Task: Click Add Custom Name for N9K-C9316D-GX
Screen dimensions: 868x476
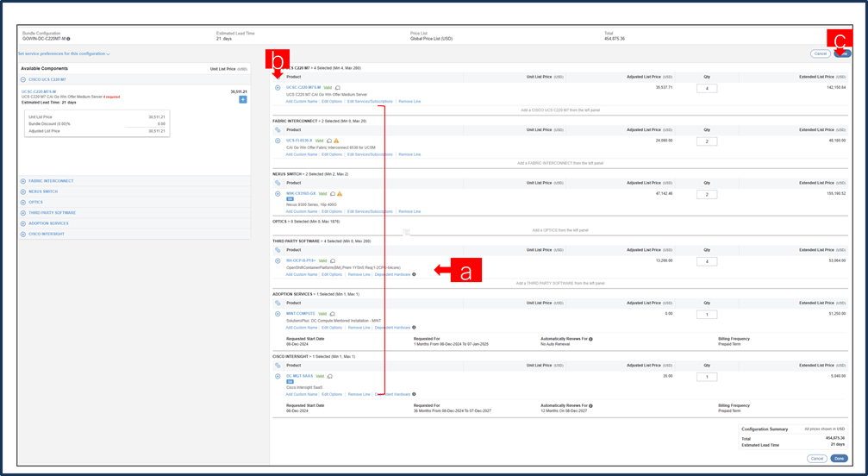Action: (302, 211)
